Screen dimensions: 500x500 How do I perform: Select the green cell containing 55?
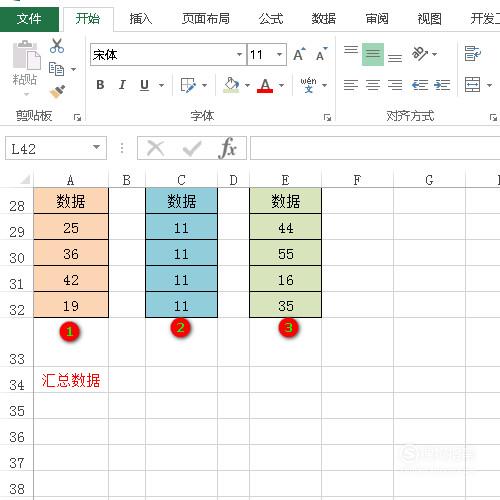click(x=286, y=253)
